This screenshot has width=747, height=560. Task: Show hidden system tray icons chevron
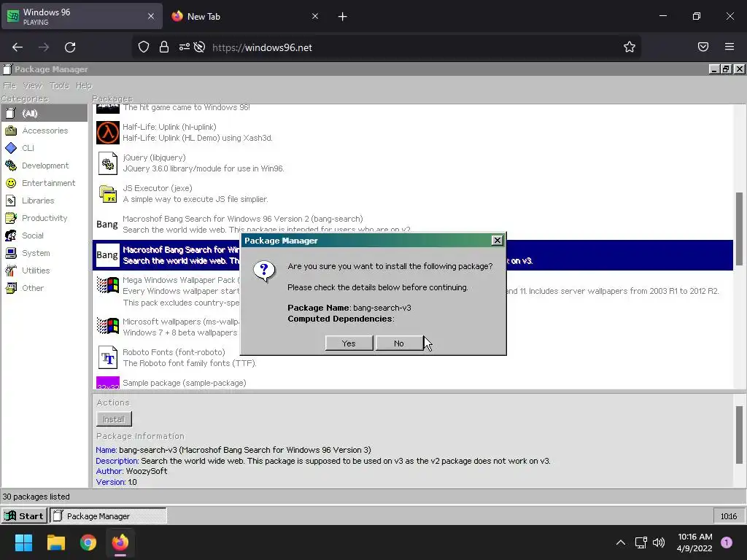(x=621, y=542)
